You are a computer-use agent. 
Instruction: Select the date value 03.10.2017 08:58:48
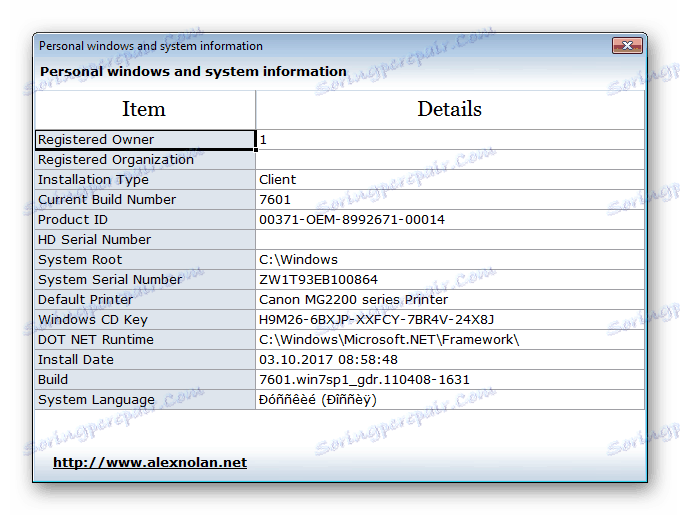coord(450,359)
